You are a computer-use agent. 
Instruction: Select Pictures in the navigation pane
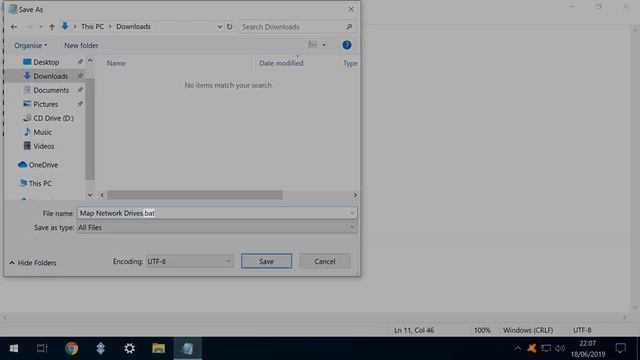pos(45,104)
